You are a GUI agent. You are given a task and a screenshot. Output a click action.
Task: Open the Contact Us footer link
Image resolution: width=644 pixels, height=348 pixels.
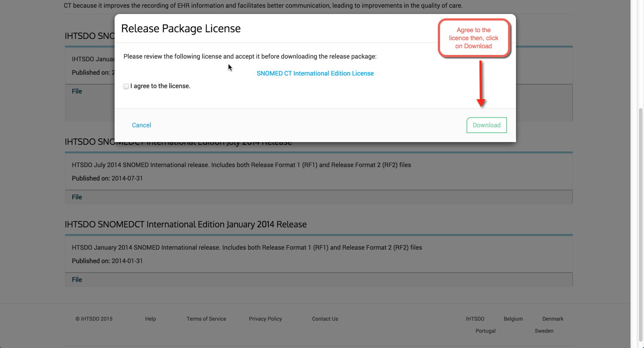[x=325, y=319]
